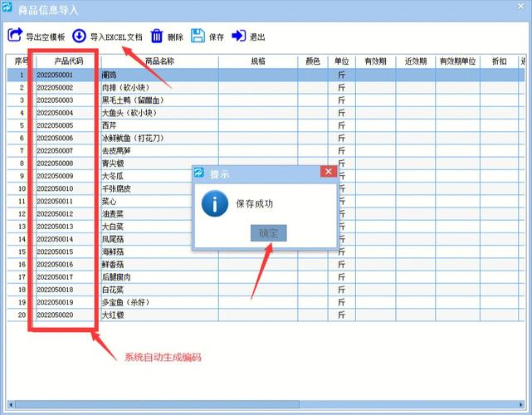
Task: Select the 青尖椒 name cell
Action: point(147,164)
